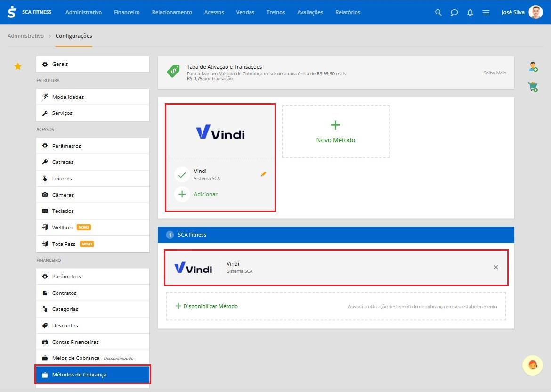The image size is (551, 392).
Task: Click the yellow favorite star icon
Action: [x=18, y=66]
